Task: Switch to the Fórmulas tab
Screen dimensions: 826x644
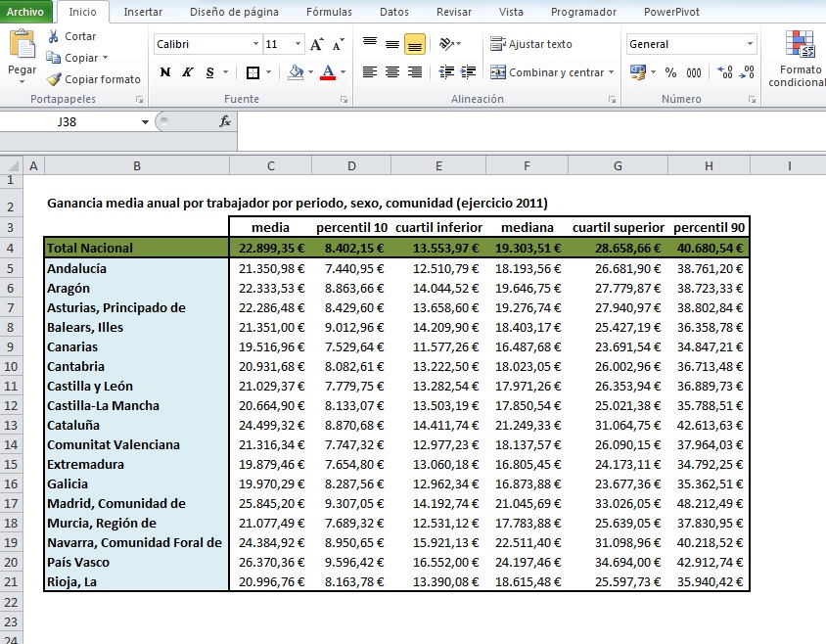Action: (329, 12)
